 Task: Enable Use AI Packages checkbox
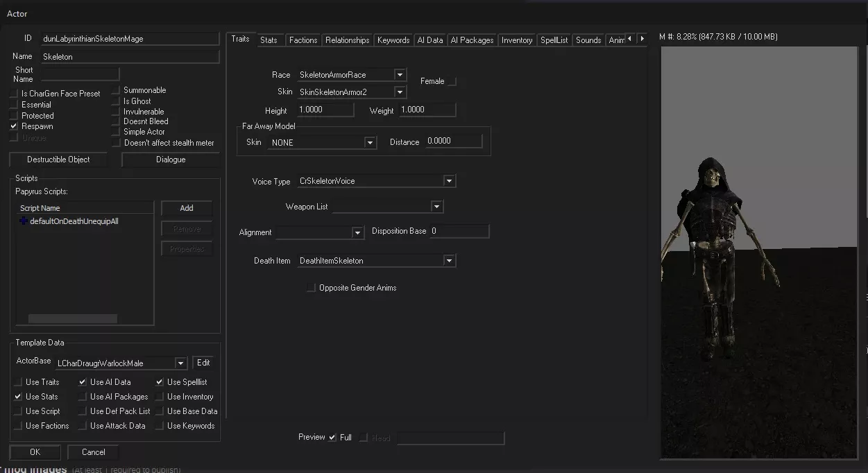tap(83, 397)
